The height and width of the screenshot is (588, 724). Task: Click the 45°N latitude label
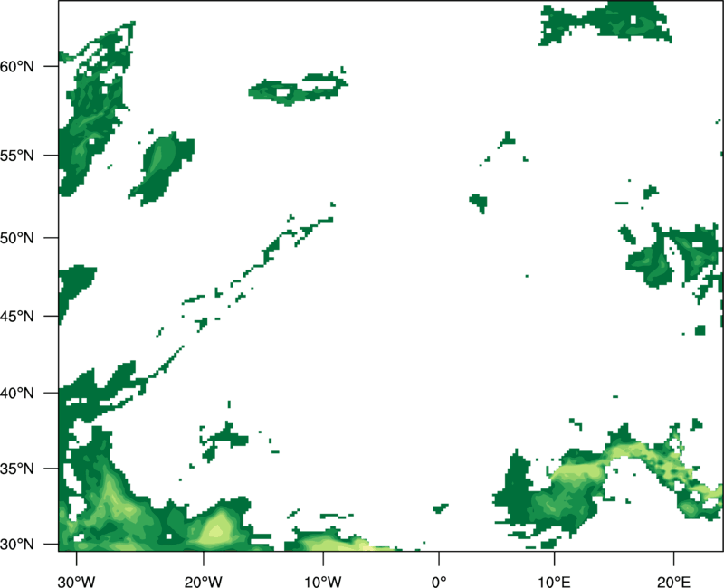pos(17,316)
